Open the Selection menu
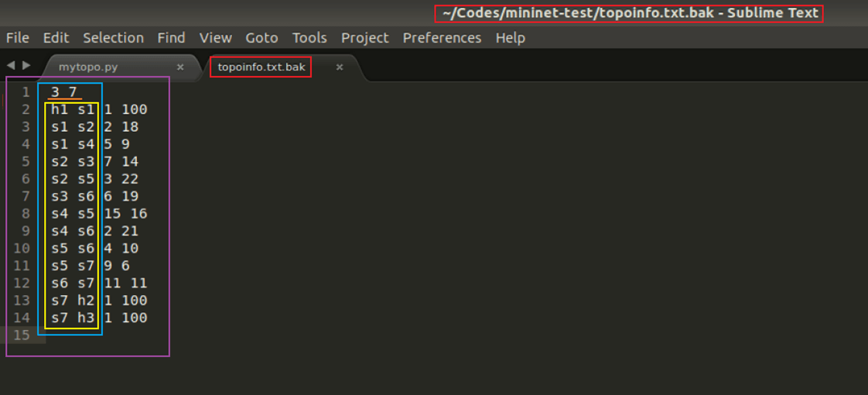Screen dimensions: 868x395 point(113,38)
